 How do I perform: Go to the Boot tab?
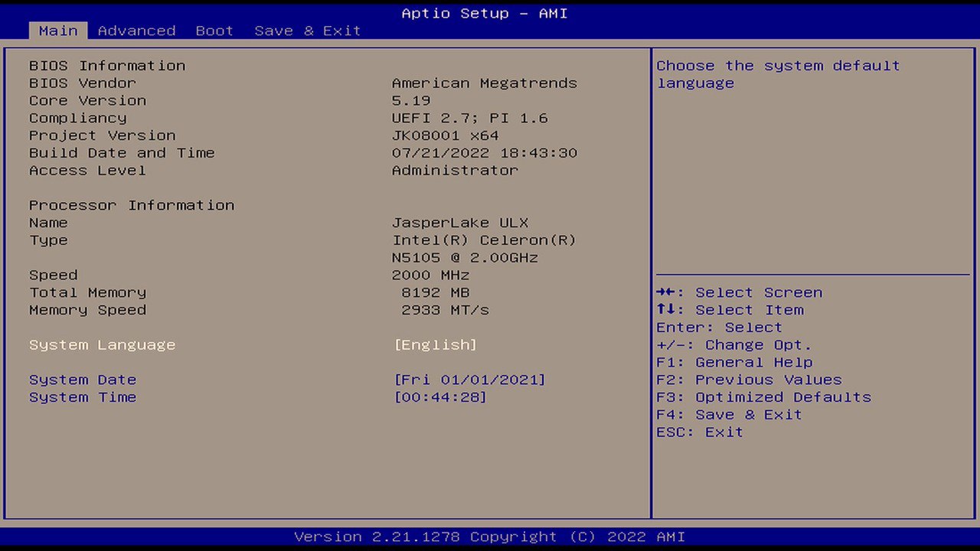pos(214,31)
